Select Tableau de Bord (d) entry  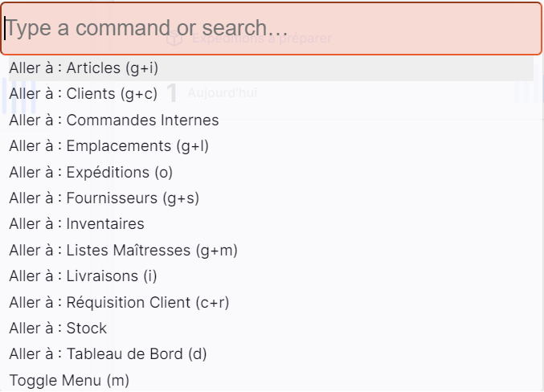pos(272,354)
